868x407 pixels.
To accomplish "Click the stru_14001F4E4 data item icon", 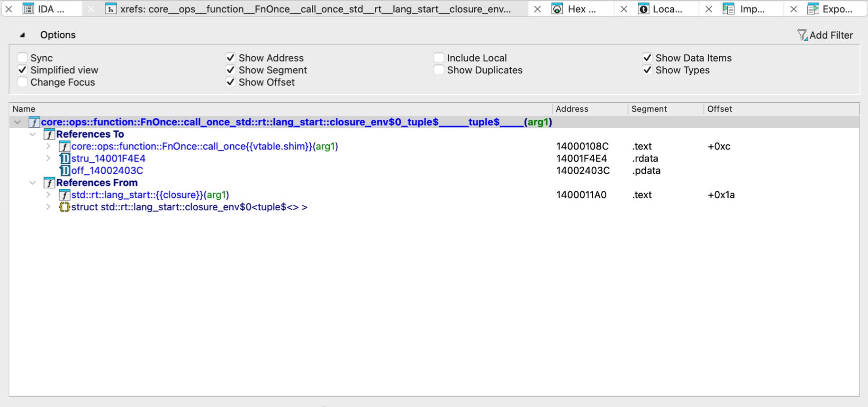I will point(64,159).
